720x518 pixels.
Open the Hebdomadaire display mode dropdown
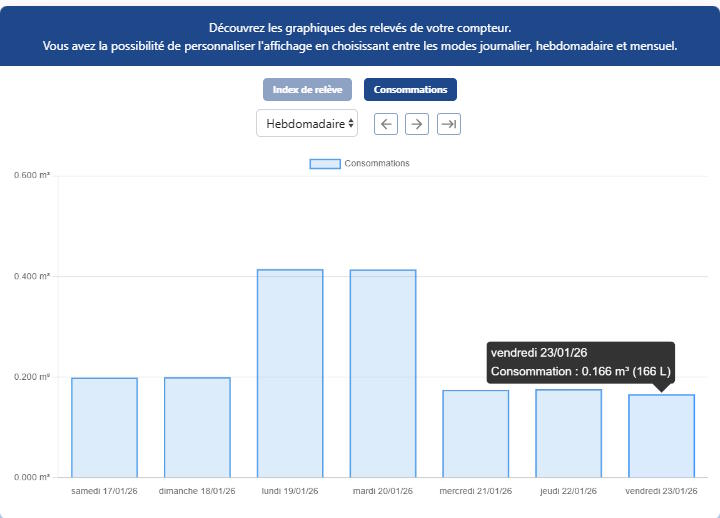point(307,124)
